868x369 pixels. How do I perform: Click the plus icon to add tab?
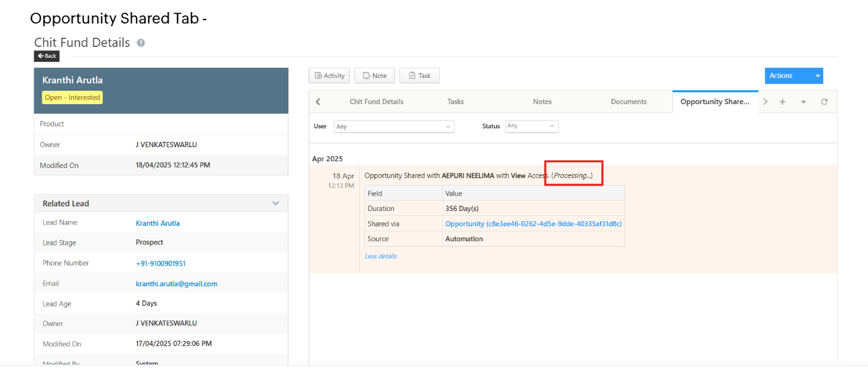(783, 102)
